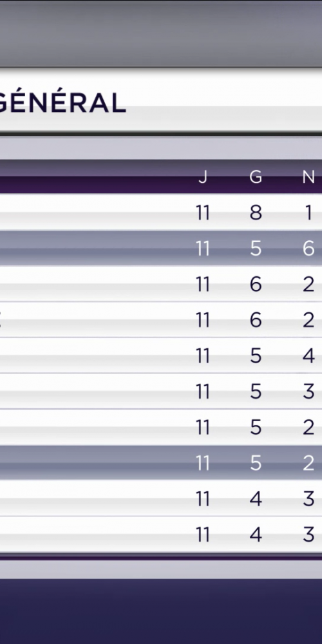Click the N value 3 in the row 11 5 3
Screen dimensions: 322x644
(308, 392)
